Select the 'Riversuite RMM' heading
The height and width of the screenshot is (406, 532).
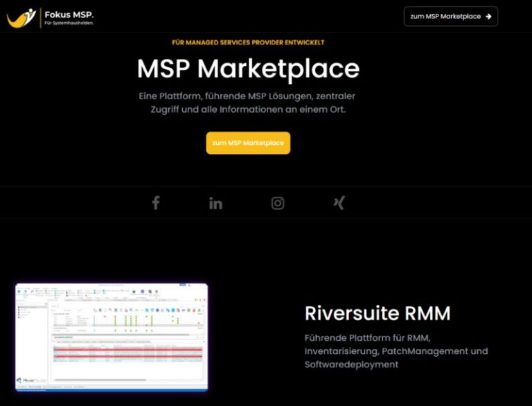click(x=378, y=313)
